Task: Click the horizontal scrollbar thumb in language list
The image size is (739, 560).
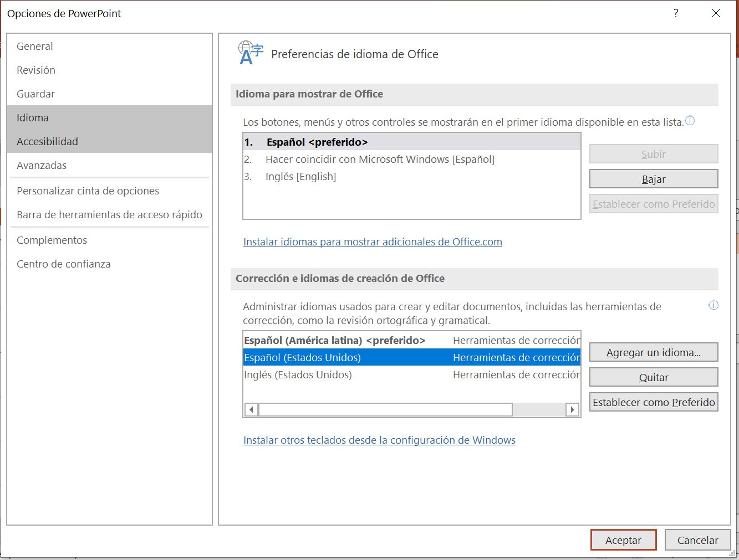Action: point(385,409)
